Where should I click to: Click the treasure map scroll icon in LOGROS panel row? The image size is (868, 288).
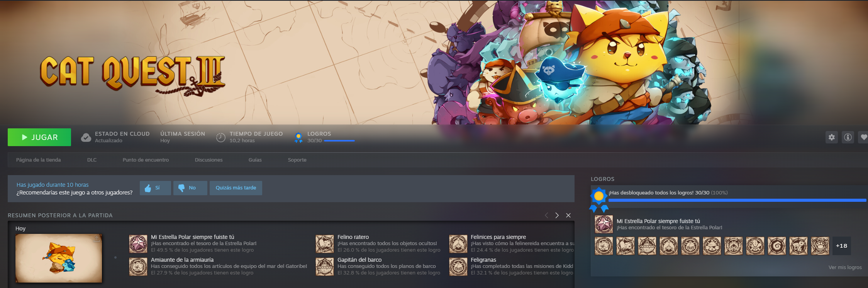(x=626, y=246)
